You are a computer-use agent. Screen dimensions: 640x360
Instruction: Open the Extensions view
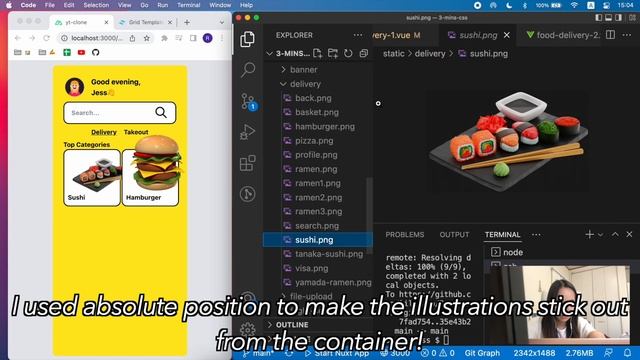click(x=247, y=163)
